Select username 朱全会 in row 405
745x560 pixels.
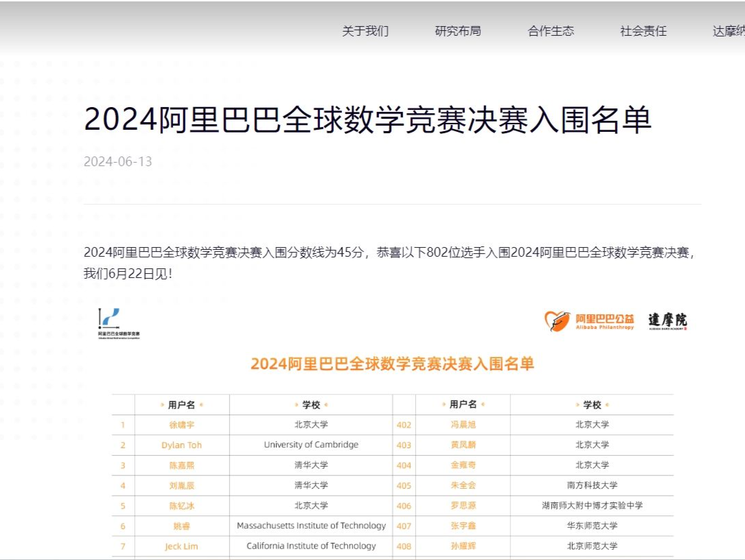coord(463,485)
